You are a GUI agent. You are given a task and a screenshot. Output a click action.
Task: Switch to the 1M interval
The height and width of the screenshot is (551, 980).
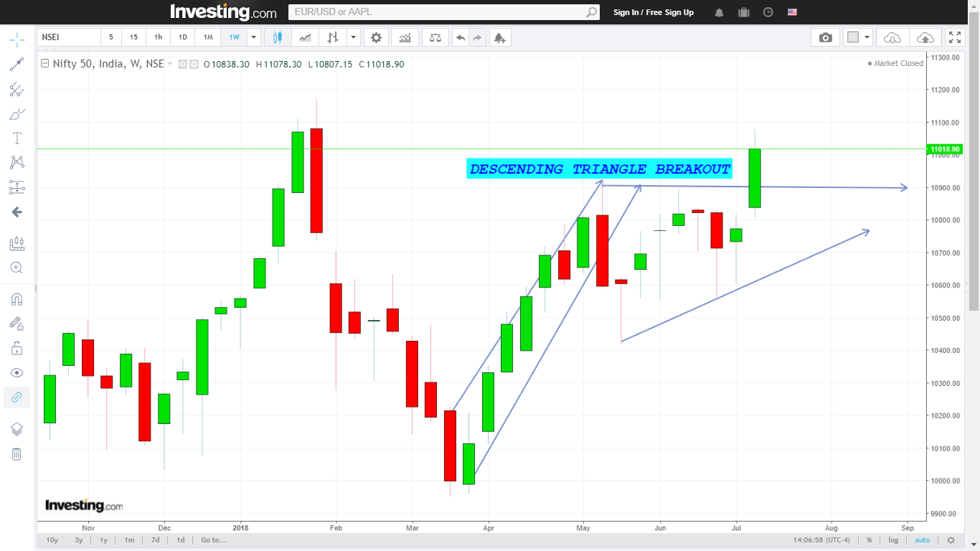[208, 37]
